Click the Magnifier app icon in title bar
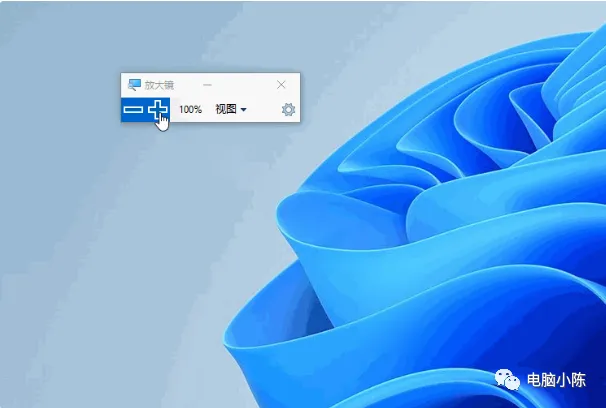Viewport: 606px width, 408px height. (134, 85)
